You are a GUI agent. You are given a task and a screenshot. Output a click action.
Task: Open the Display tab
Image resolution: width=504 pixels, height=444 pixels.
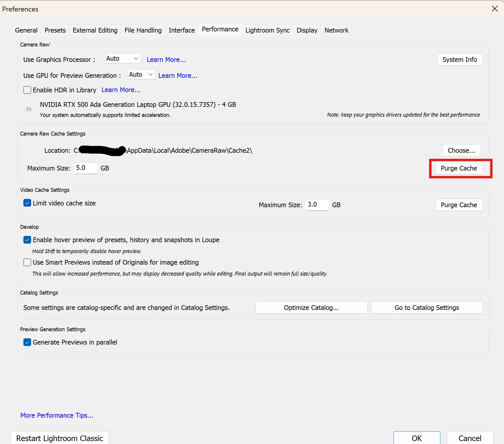coord(307,30)
